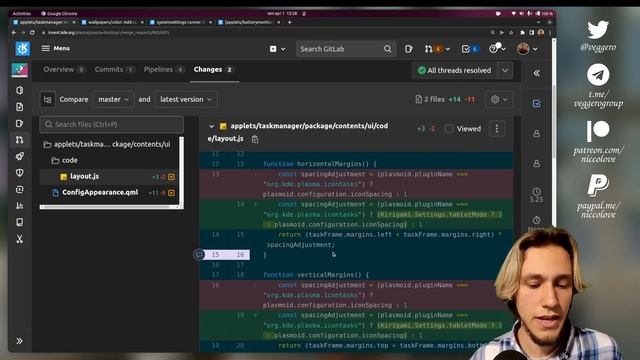Open the To-Do list icon
This screenshot has width=640, height=360.
point(469,49)
